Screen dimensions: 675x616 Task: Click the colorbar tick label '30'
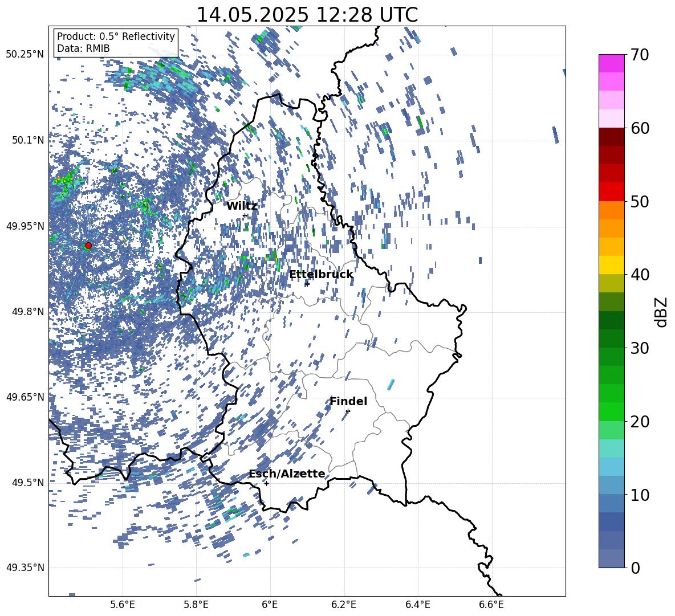click(640, 348)
